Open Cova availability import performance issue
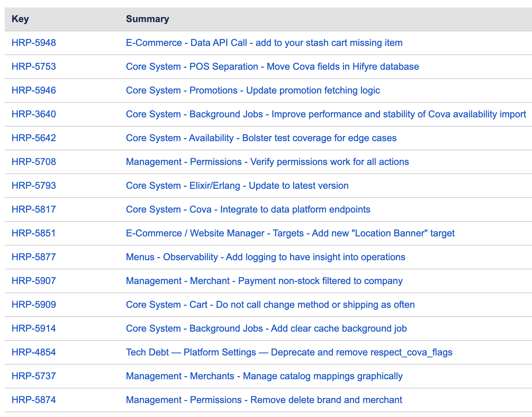This screenshot has width=532, height=417. pos(326,114)
